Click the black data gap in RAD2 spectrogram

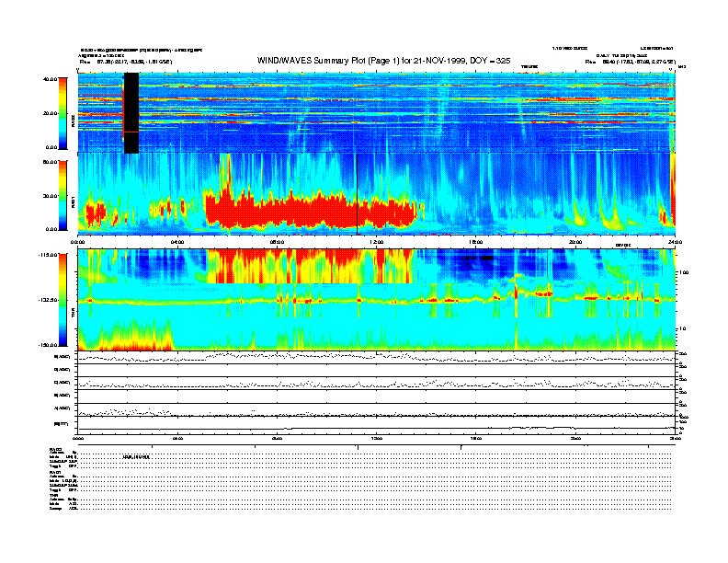coord(131,113)
